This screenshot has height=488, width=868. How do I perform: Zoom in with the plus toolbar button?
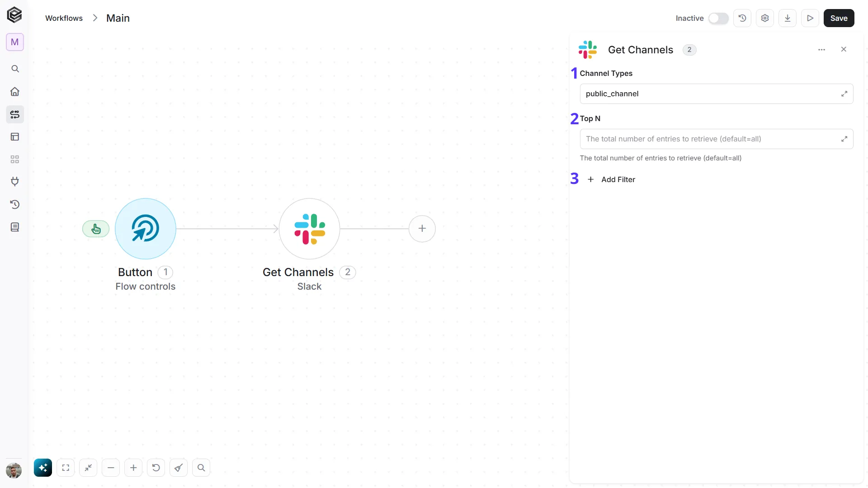(133, 468)
